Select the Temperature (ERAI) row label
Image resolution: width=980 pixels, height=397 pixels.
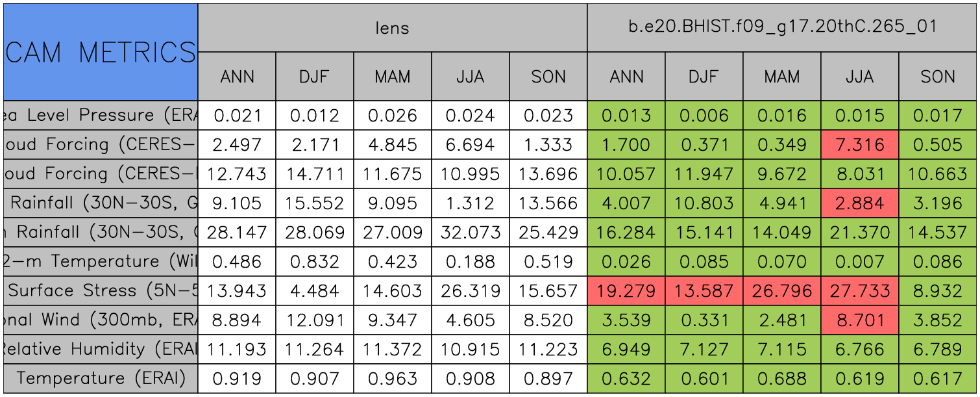click(101, 378)
